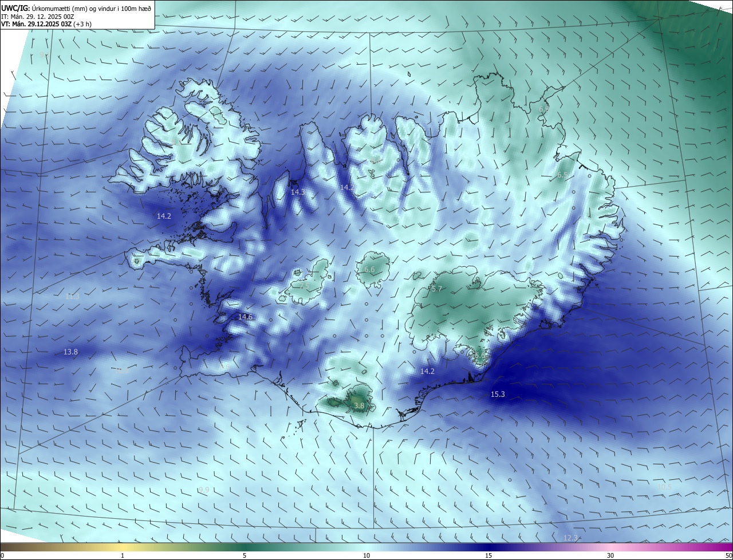Screen dimensions: 733x560
Task: Click the 9.9 value on the map
Action: coord(204,490)
